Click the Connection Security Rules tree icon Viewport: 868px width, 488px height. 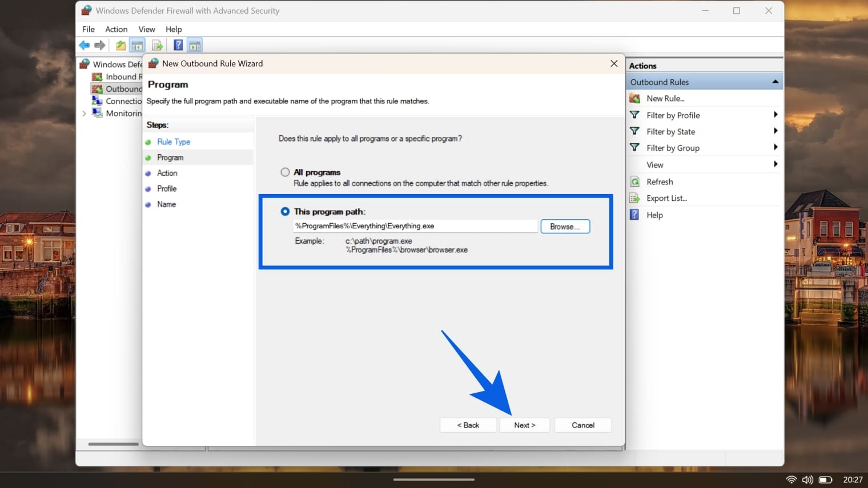click(97, 101)
